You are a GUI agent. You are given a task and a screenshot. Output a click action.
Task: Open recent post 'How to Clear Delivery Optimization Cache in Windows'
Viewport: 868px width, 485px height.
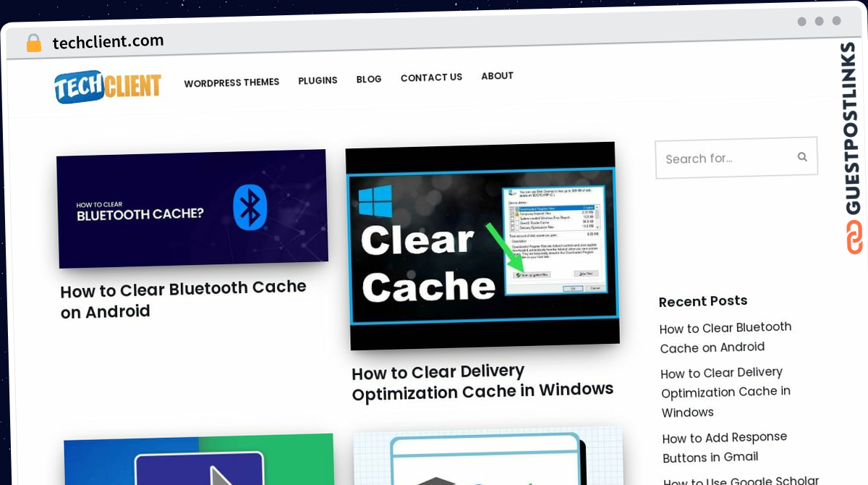(726, 392)
